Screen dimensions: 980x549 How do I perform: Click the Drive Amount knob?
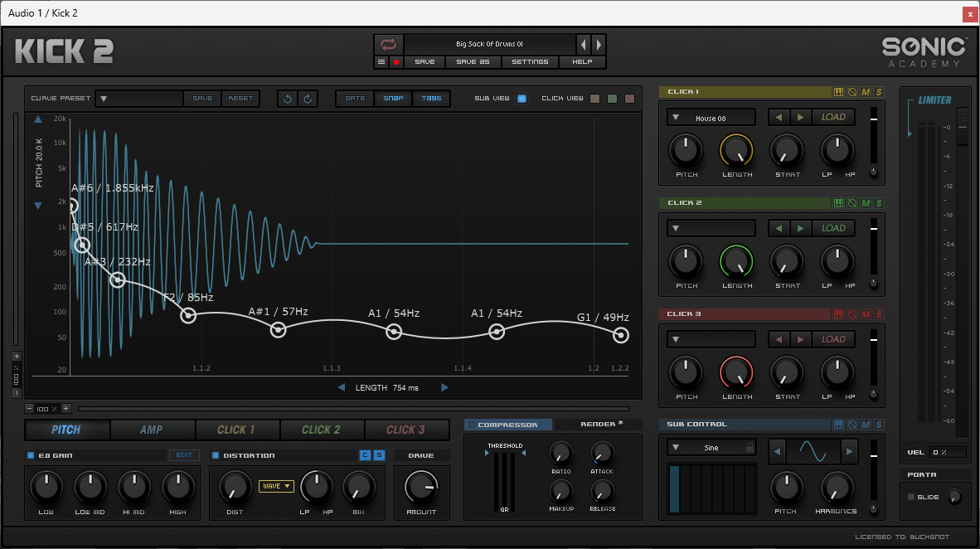pyautogui.click(x=421, y=487)
